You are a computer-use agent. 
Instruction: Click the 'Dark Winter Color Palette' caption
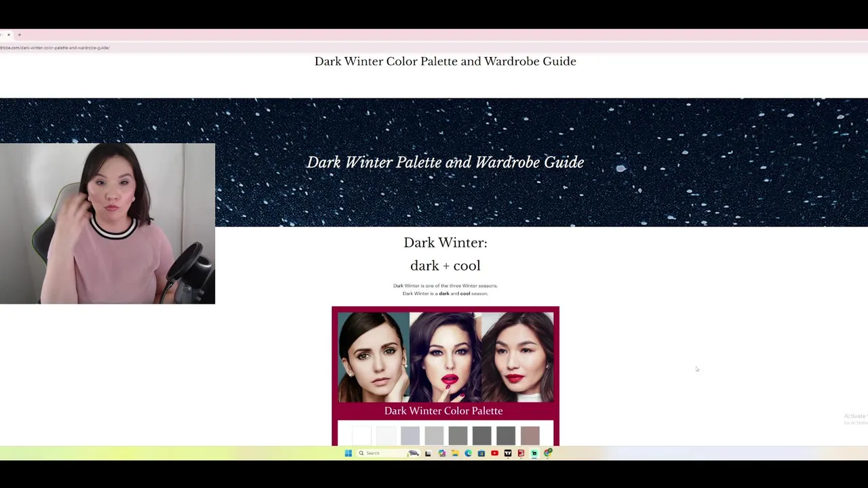tap(443, 411)
